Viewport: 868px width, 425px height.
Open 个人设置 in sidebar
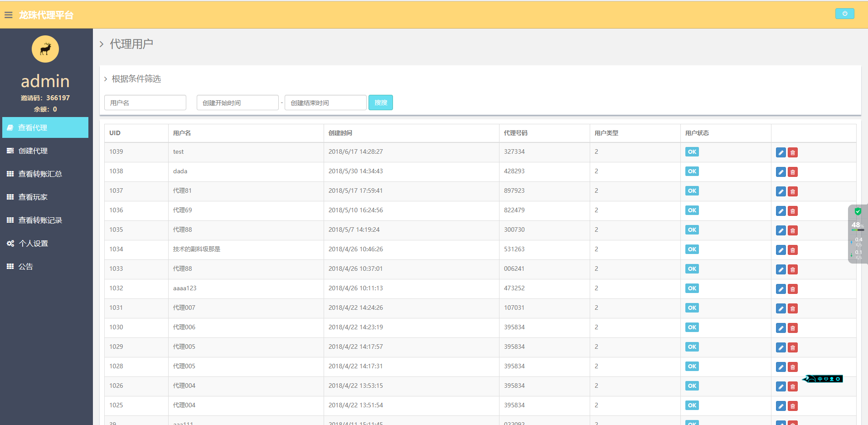pos(45,243)
